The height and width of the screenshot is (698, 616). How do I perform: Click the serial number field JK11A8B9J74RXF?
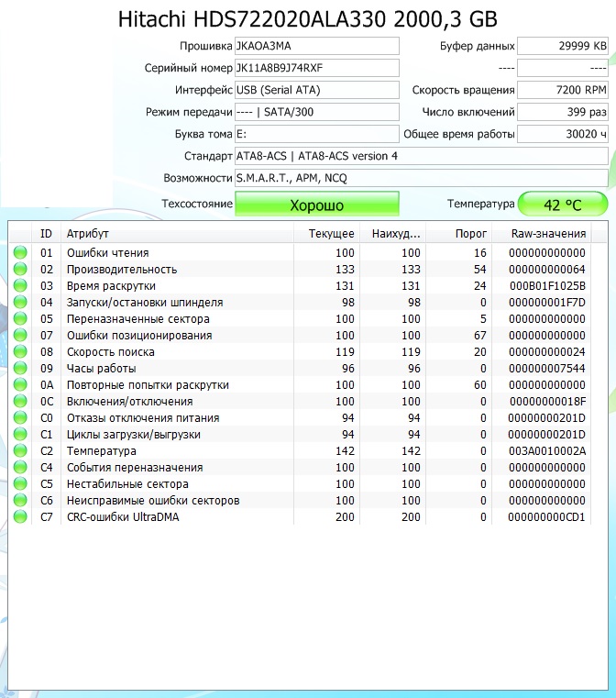pos(316,68)
